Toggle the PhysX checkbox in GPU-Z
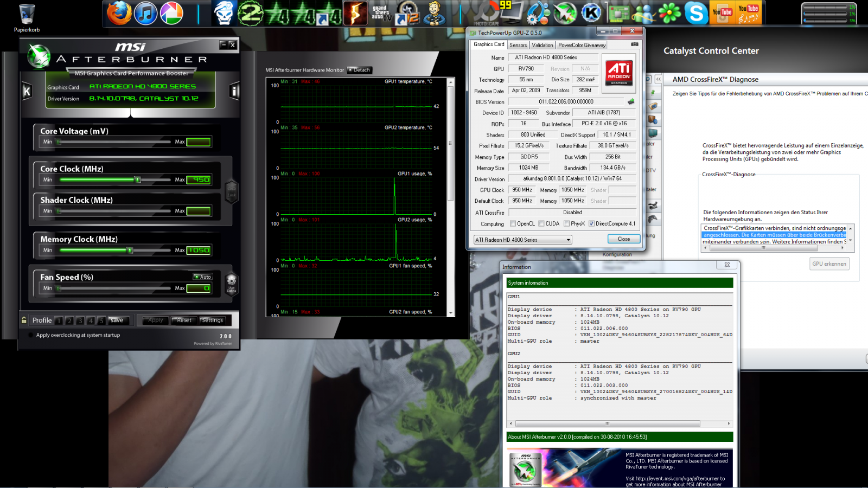The image size is (868, 488). point(566,223)
